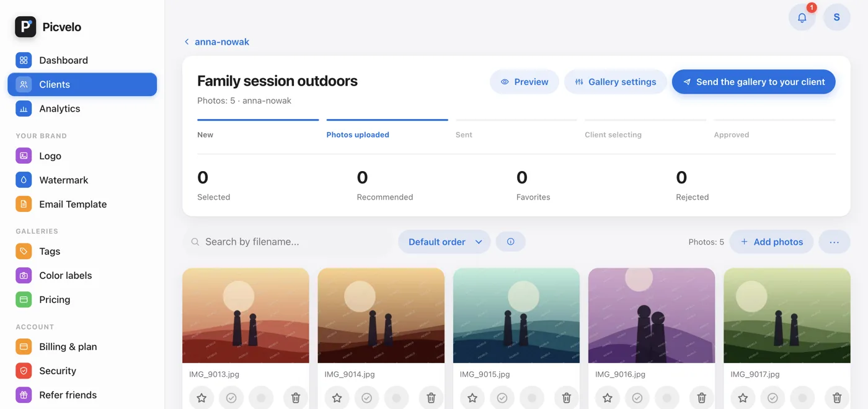Image resolution: width=868 pixels, height=409 pixels.
Task: Toggle the checkmark on IMG_9016.jpg
Action: [x=637, y=398]
